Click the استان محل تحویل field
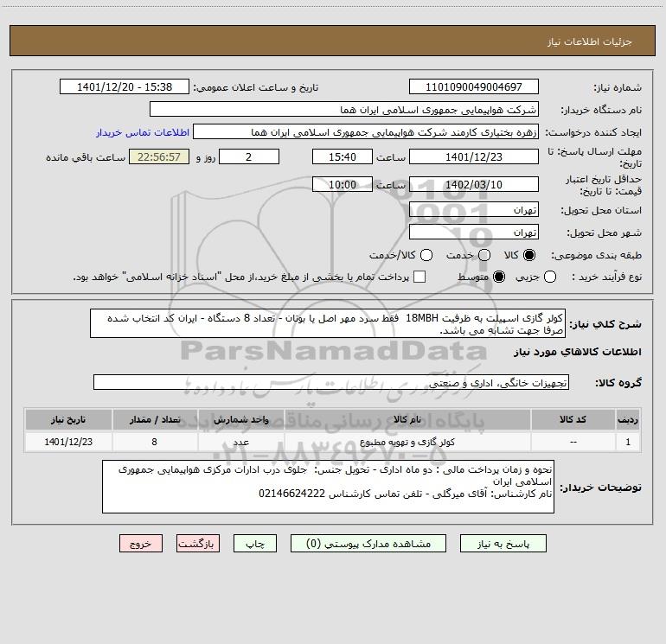Screen dimensions: 666x644 (473, 211)
